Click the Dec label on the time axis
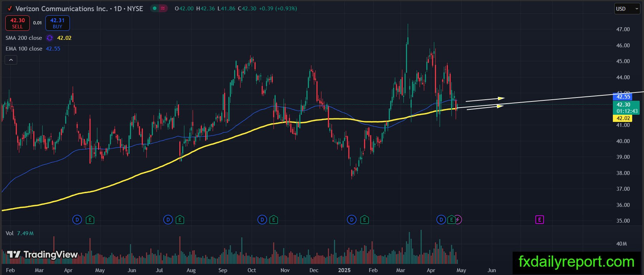 coord(314,270)
